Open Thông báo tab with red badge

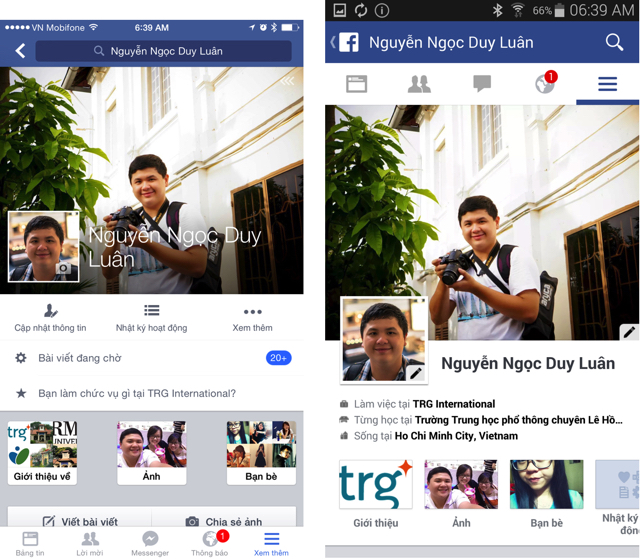210,543
